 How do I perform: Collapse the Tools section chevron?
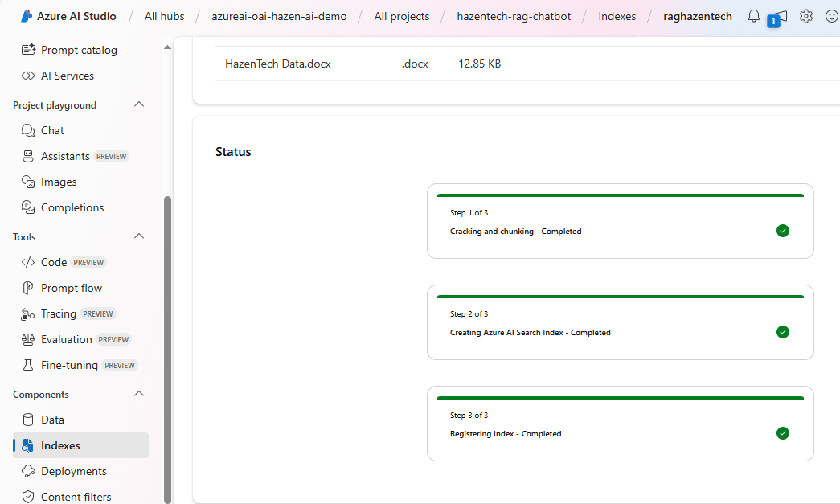click(139, 237)
